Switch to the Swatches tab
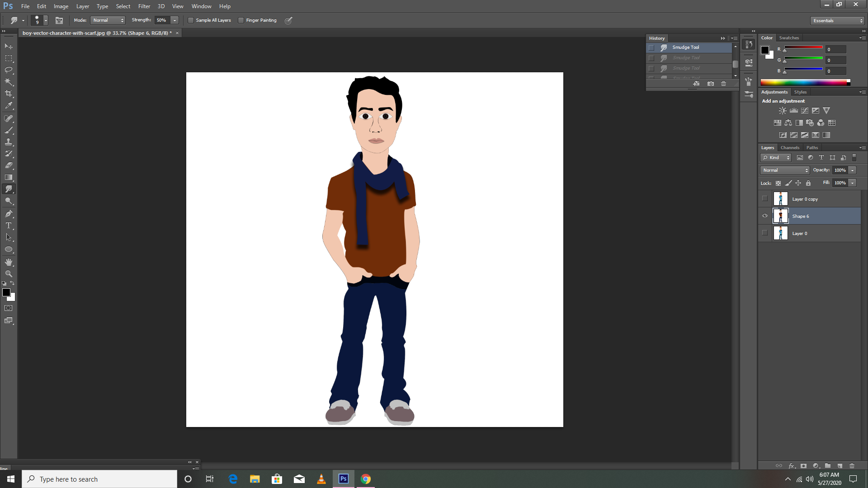This screenshot has width=868, height=488. click(789, 38)
